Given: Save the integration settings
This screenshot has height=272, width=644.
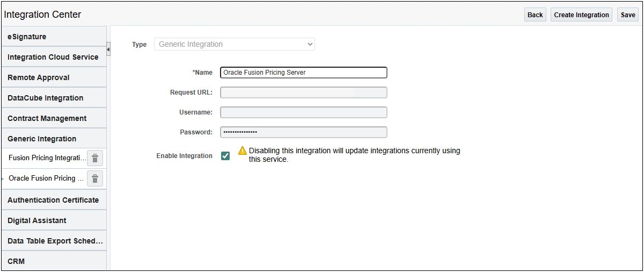Looking at the screenshot, I should 628,15.
